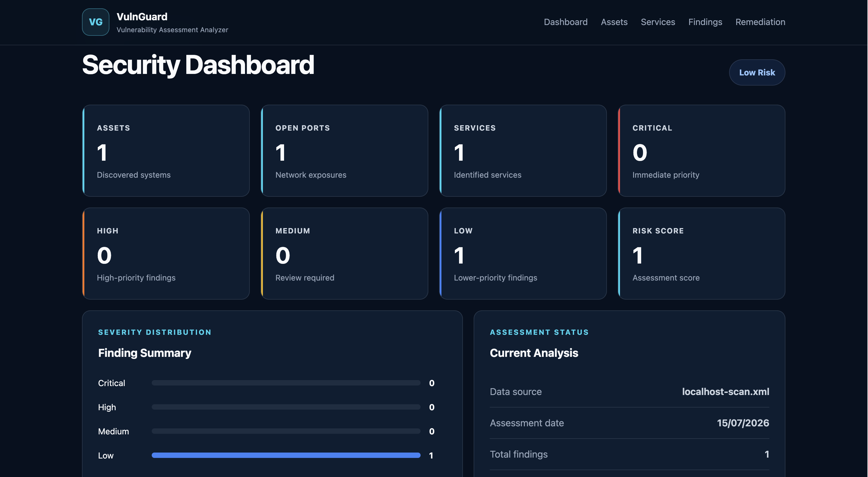Click the Medium stat card
868x477 pixels.
(x=344, y=253)
